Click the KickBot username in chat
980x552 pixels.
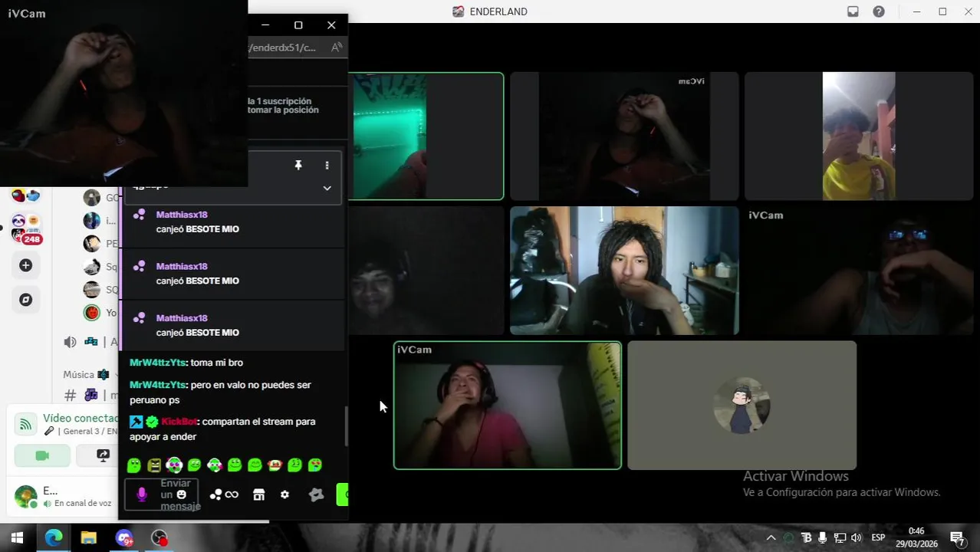[179, 422]
